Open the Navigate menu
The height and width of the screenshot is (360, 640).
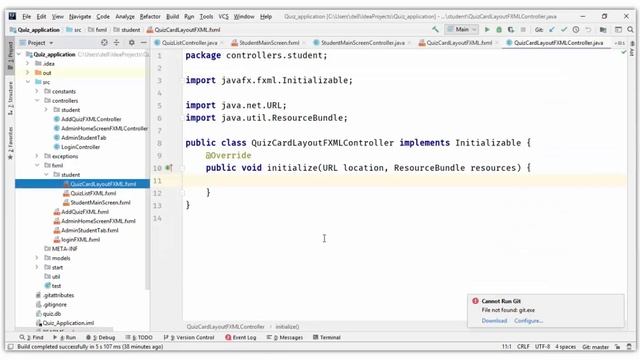pyautogui.click(x=80, y=16)
